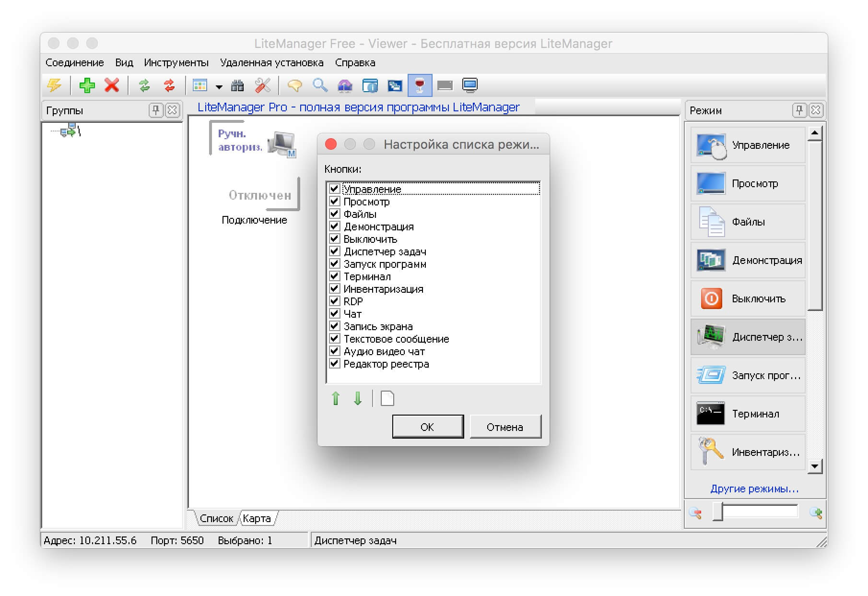Viewport: 868px width, 596px height.
Task: Click the LiteManager Pro full version link
Action: pyautogui.click(x=359, y=107)
